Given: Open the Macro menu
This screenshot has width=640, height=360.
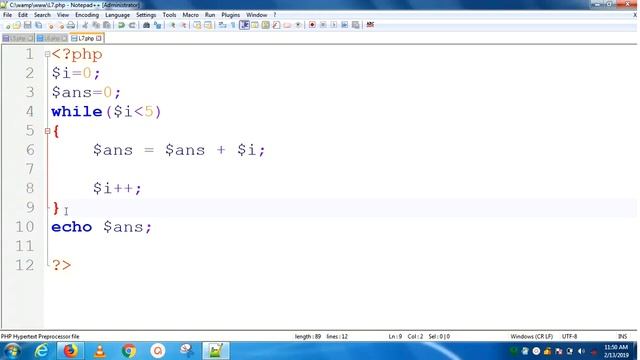Looking at the screenshot, I should [191, 15].
